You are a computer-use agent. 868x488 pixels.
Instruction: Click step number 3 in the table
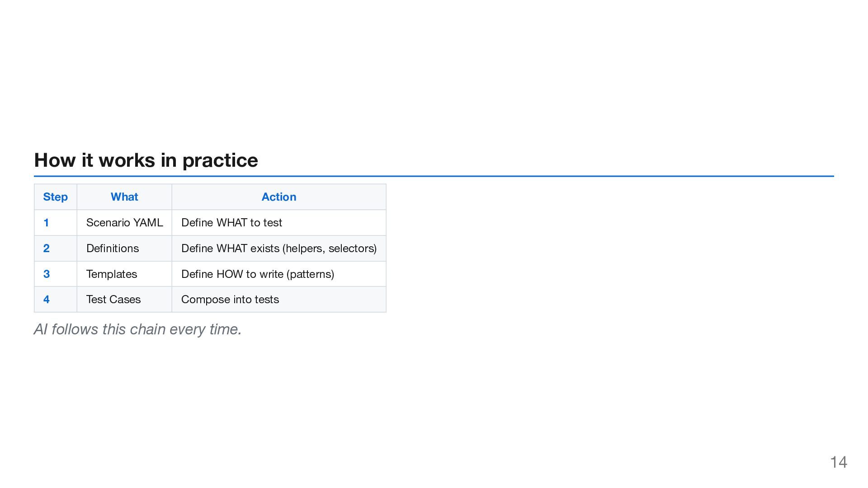coord(46,274)
